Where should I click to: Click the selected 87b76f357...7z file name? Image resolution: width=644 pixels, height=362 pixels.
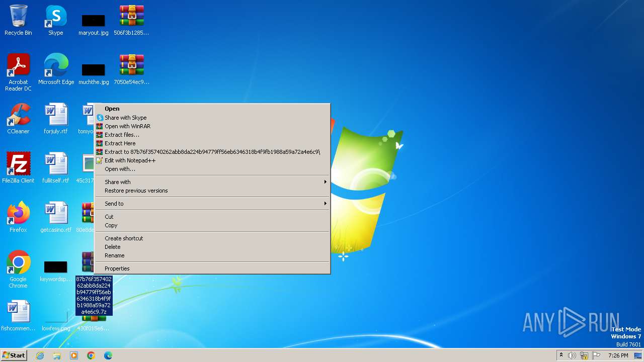(94, 295)
